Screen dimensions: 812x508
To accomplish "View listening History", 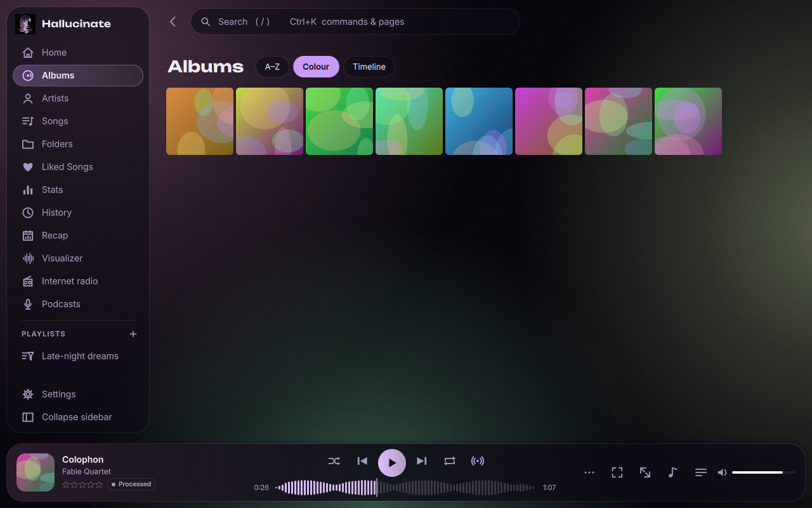I will coord(77,213).
